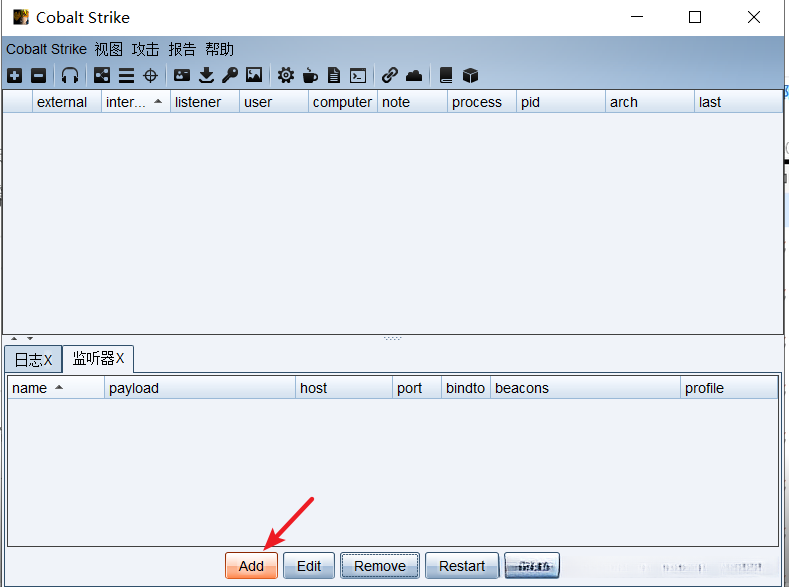This screenshot has height=587, width=789.
Task: Open the Cobalt Strike menu
Action: 46,49
